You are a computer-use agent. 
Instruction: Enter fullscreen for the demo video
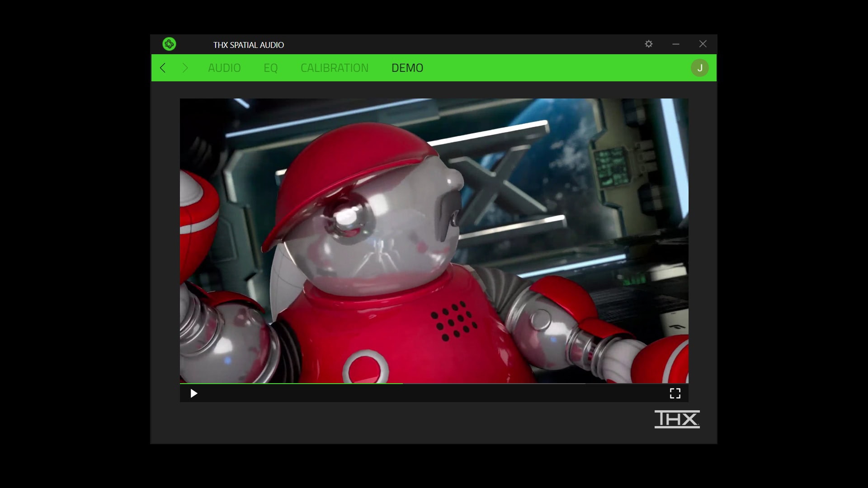(x=675, y=394)
